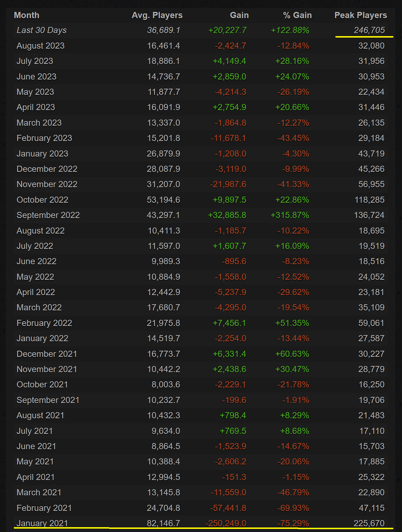402x532 pixels.
Task: Click the Peak Players column header
Action: coord(360,15)
